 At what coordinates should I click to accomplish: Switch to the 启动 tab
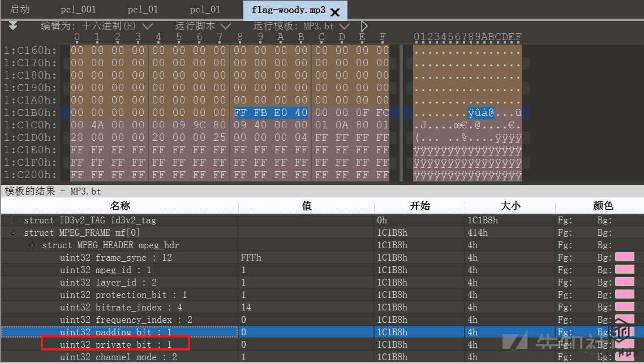click(20, 10)
